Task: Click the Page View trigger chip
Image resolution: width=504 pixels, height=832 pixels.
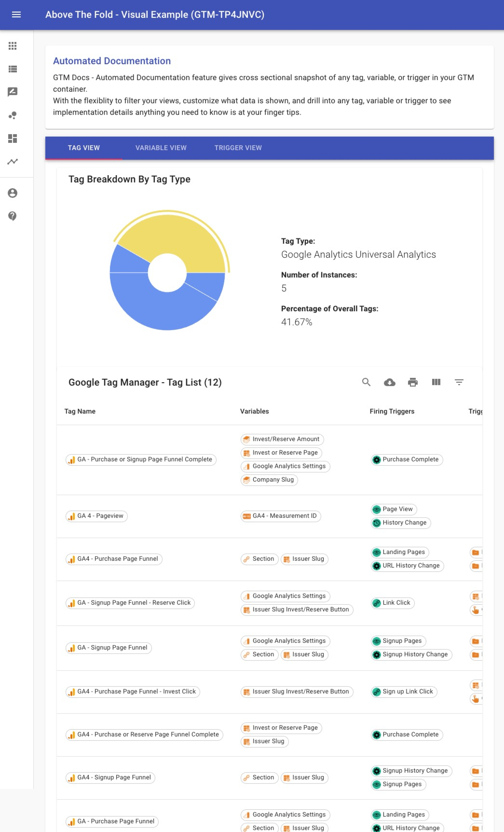Action: [394, 509]
